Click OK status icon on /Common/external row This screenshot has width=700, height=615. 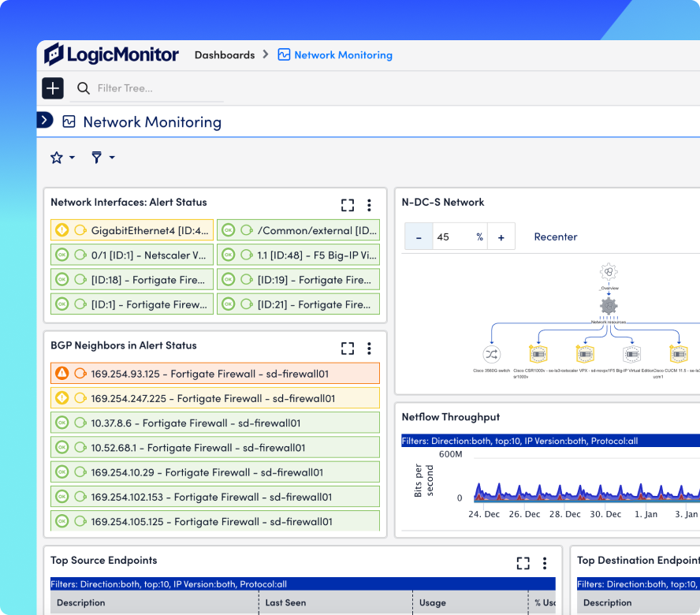tap(228, 230)
